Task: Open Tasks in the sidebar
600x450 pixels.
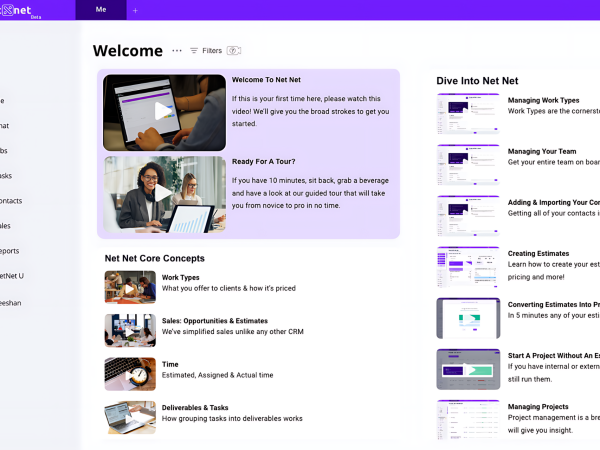Action: [x=6, y=176]
